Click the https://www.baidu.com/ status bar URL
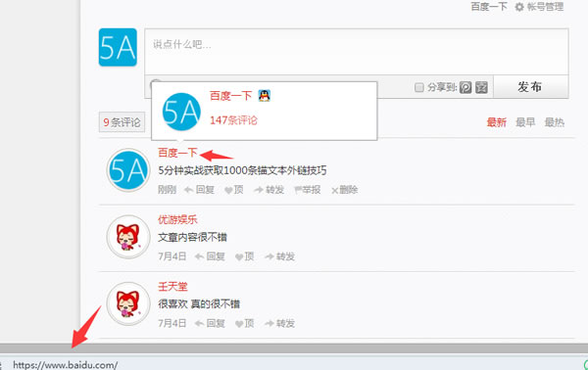Image resolution: width=588 pixels, height=370 pixels. click(x=66, y=365)
